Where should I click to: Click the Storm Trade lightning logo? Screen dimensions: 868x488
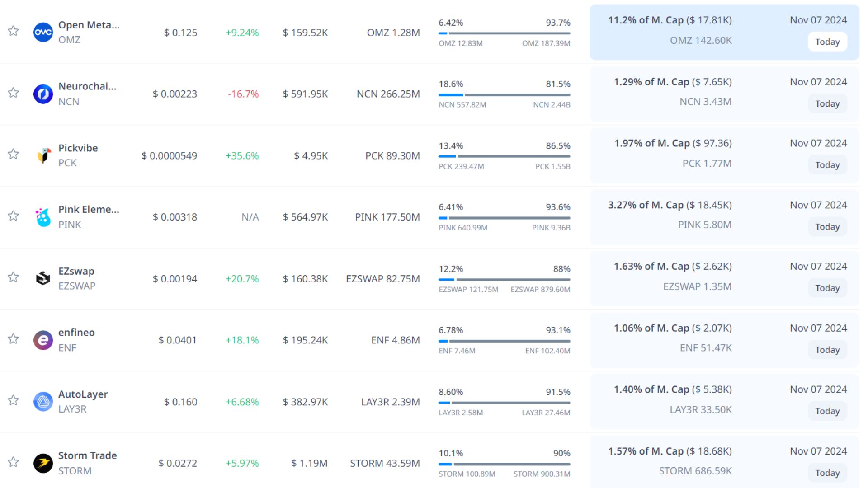(x=43, y=463)
